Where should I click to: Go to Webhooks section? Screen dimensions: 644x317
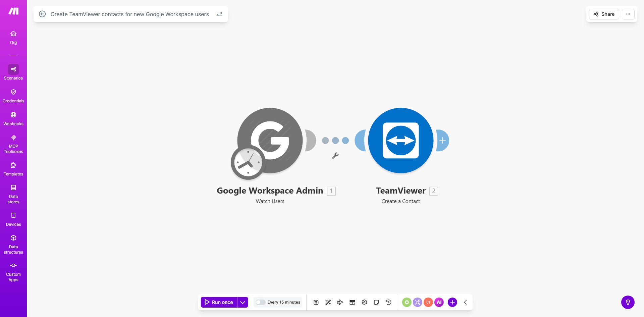coord(13,119)
